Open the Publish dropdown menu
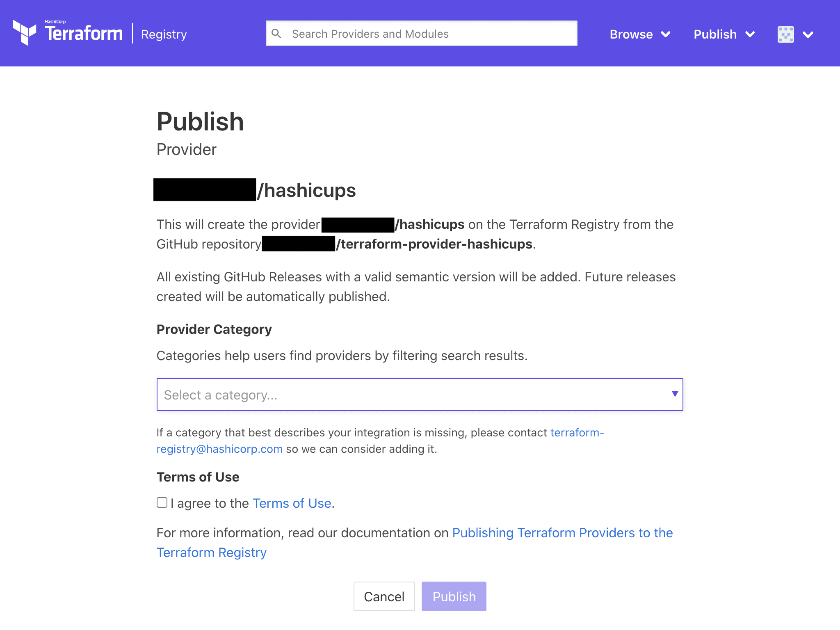Viewport: 840px width, 630px height. (x=724, y=34)
